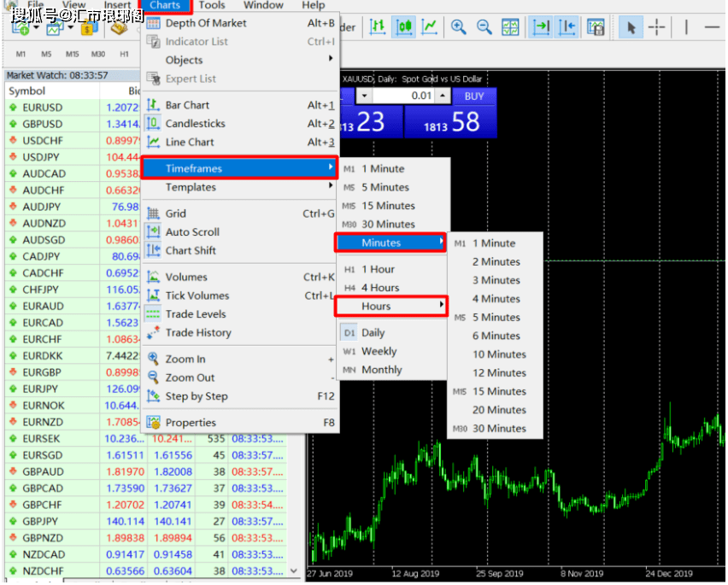This screenshot has height=585, width=728.
Task: Select the Weekly timeframe
Action: pyautogui.click(x=392, y=351)
